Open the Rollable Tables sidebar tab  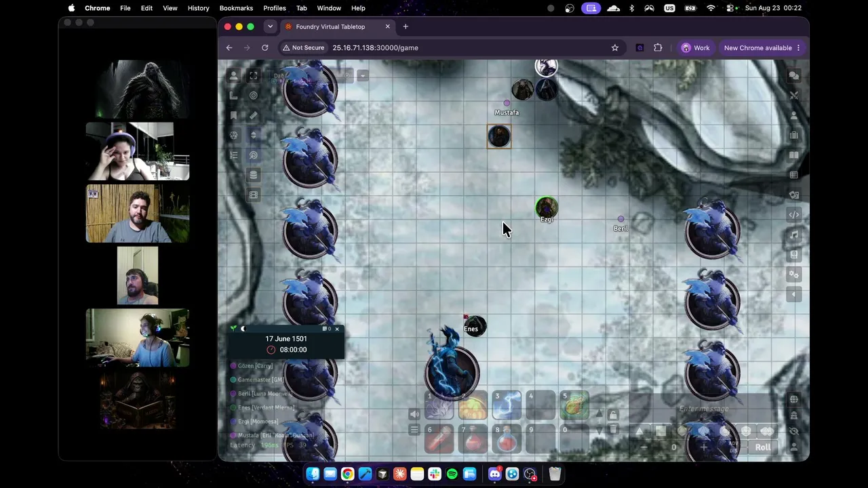pyautogui.click(x=794, y=175)
